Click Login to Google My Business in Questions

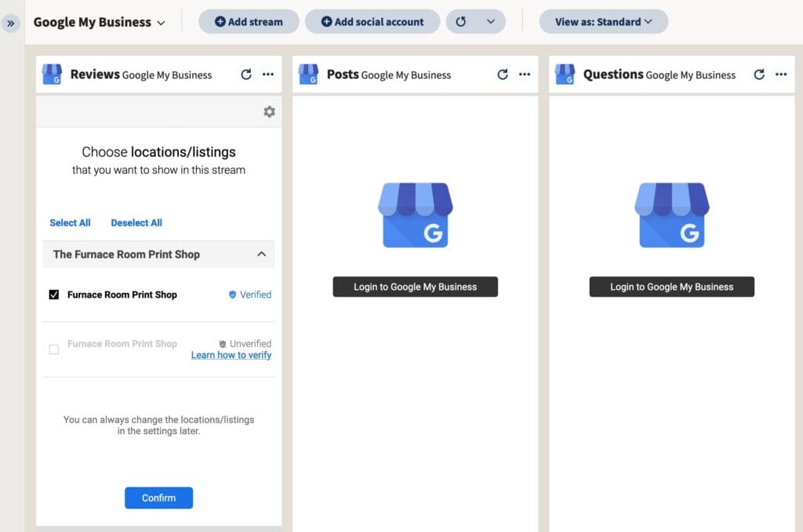pos(672,287)
